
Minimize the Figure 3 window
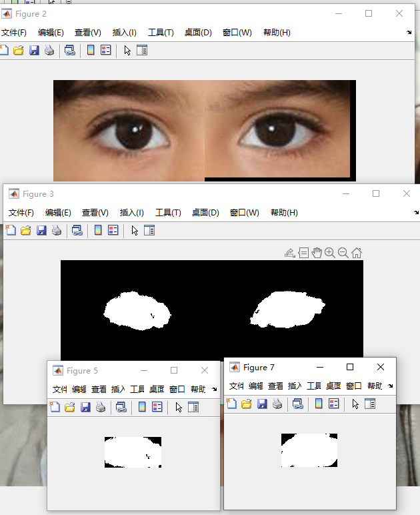346,193
